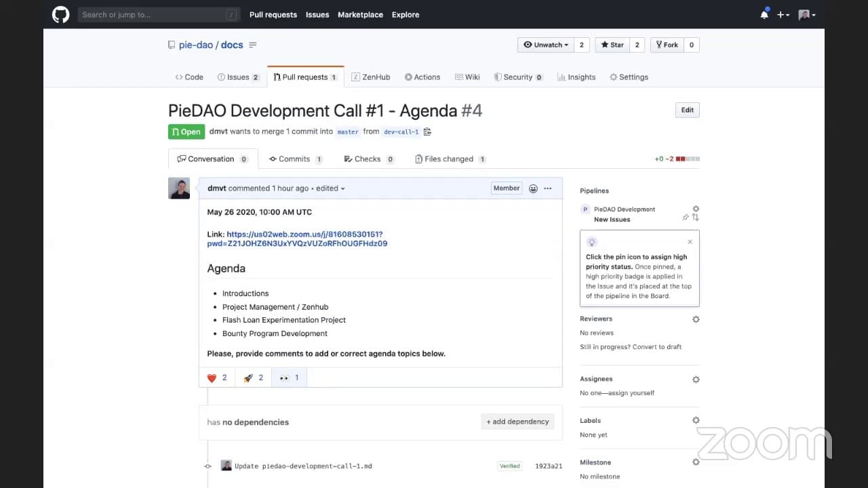
Task: Fork the repository
Action: 667,45
